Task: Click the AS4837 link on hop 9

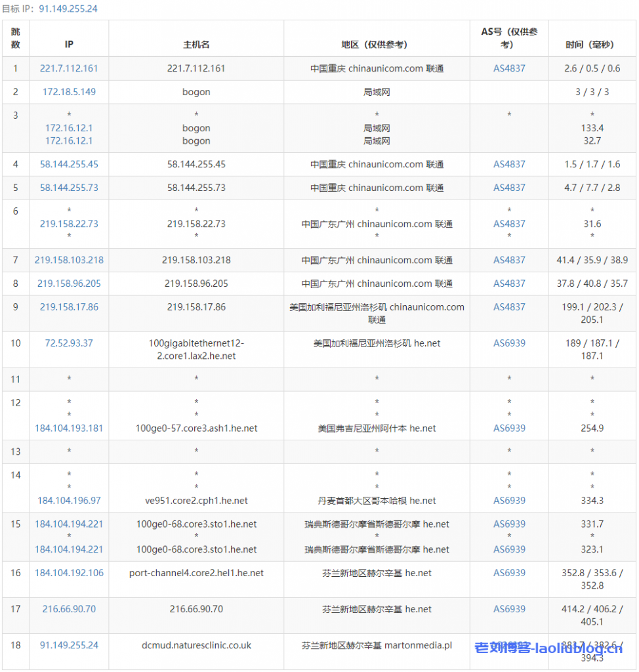Action: point(508,307)
